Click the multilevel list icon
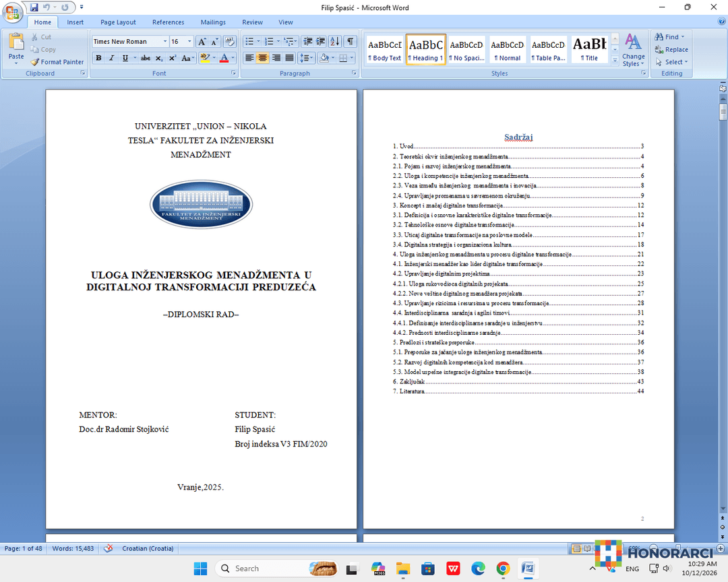Image resolution: width=728 pixels, height=582 pixels. coord(289,42)
